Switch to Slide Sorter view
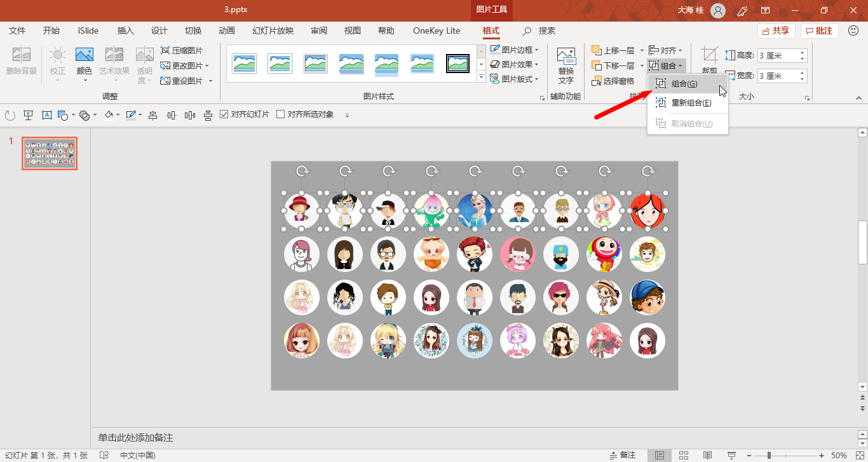Screen dimensions: 868x462 tap(684, 455)
